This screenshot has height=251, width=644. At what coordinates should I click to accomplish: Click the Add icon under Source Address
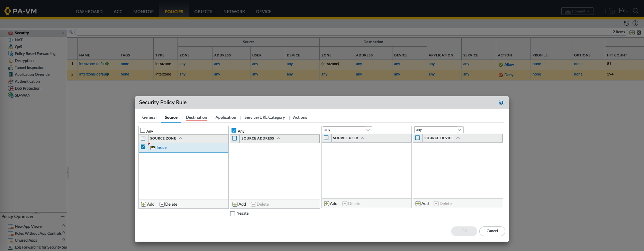coord(235,204)
